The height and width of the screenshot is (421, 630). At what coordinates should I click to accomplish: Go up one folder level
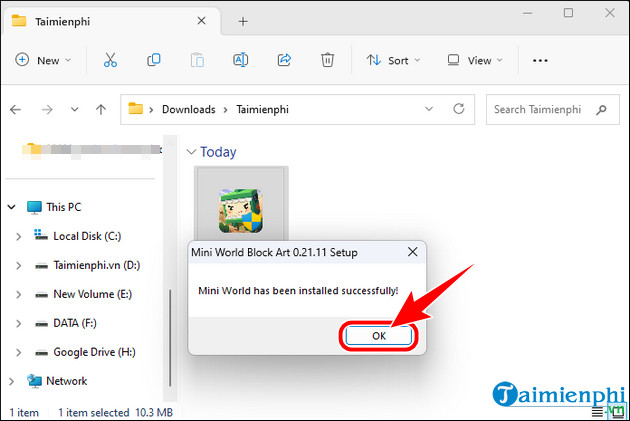tap(101, 109)
